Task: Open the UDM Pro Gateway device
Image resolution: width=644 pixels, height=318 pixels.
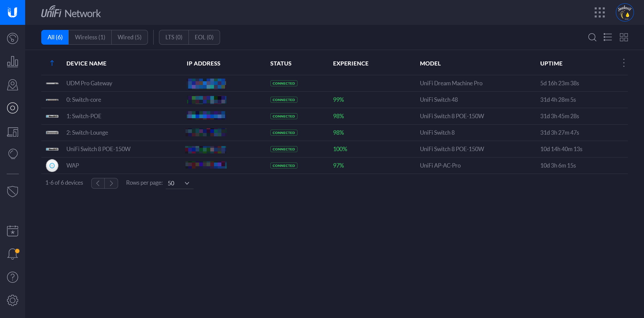Action: [x=89, y=83]
